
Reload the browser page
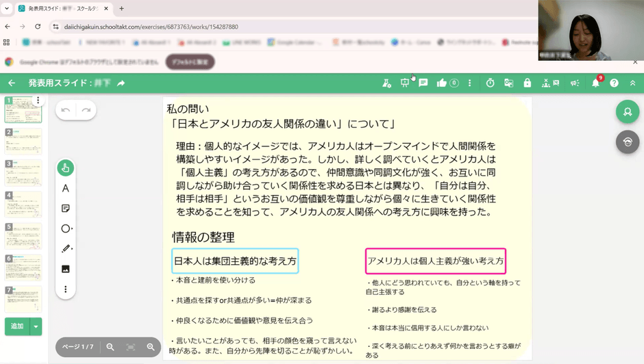coord(38,27)
